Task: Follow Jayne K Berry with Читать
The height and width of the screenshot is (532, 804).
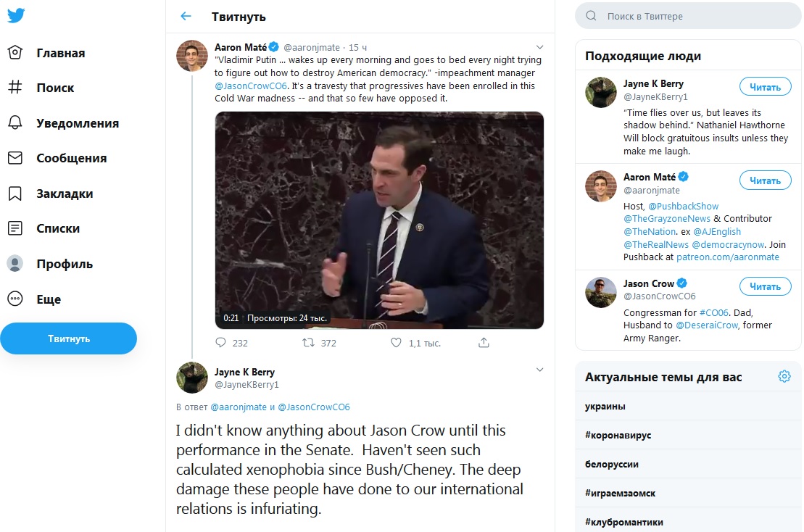Action: pos(765,87)
